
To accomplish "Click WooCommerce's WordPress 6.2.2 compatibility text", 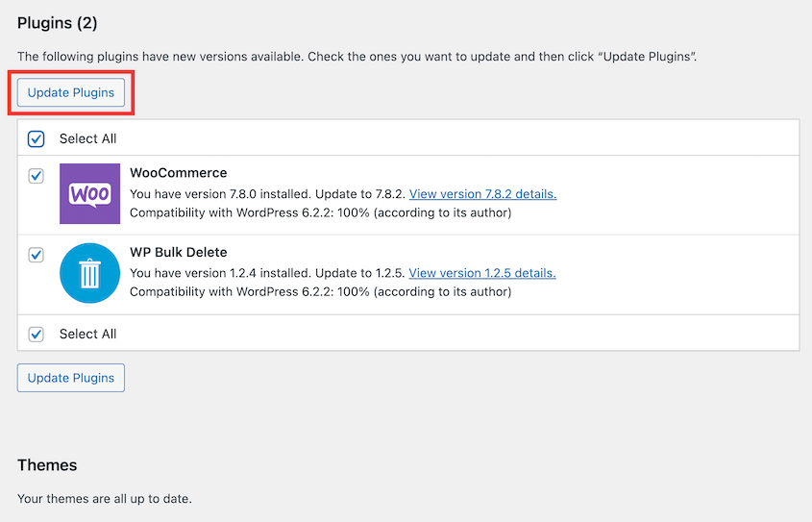I will [320, 212].
